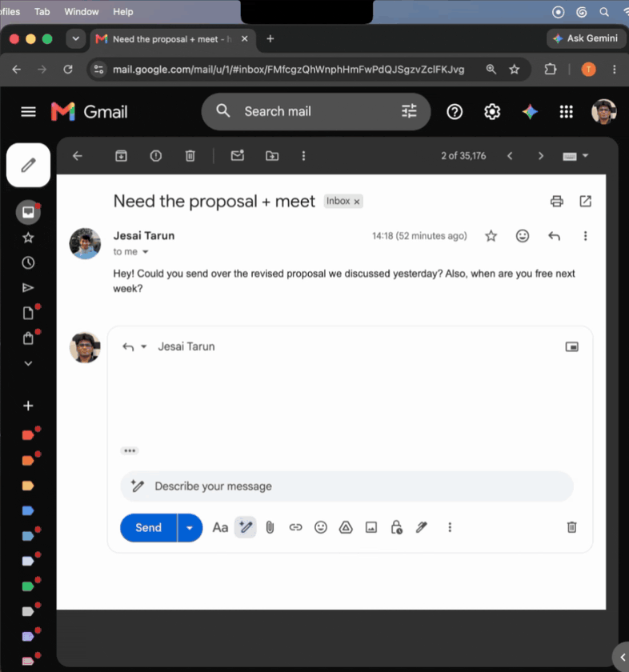The height and width of the screenshot is (672, 629).
Task: Toggle Help me write wand button
Action: point(245,527)
